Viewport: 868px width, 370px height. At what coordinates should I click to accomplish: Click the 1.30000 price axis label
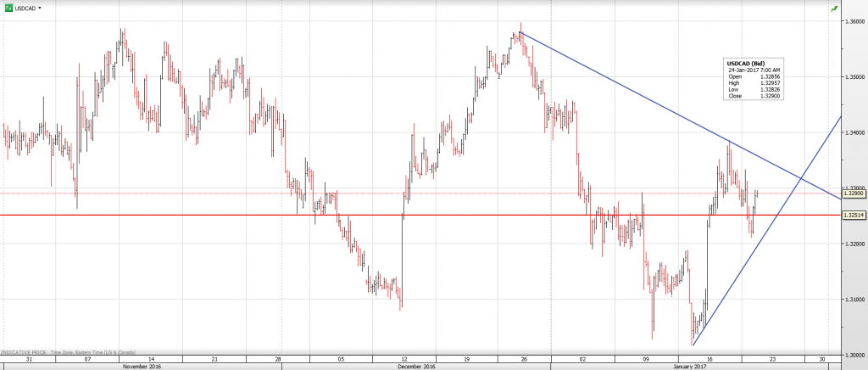[854, 355]
